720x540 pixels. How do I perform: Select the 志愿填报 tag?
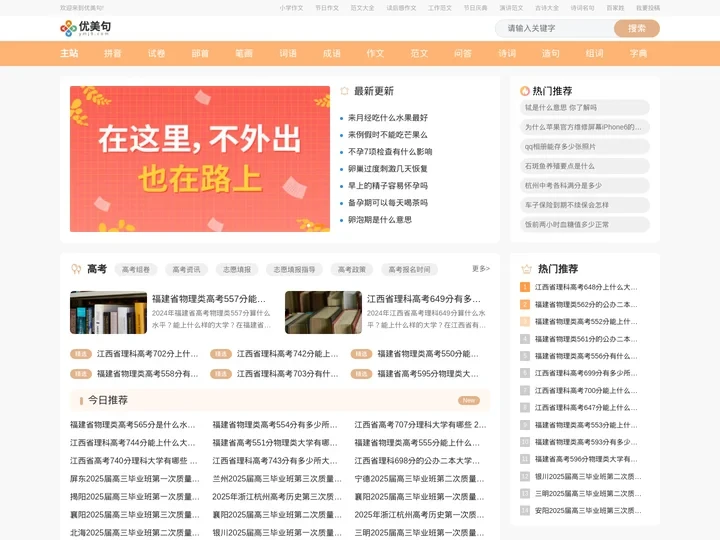[x=237, y=270]
